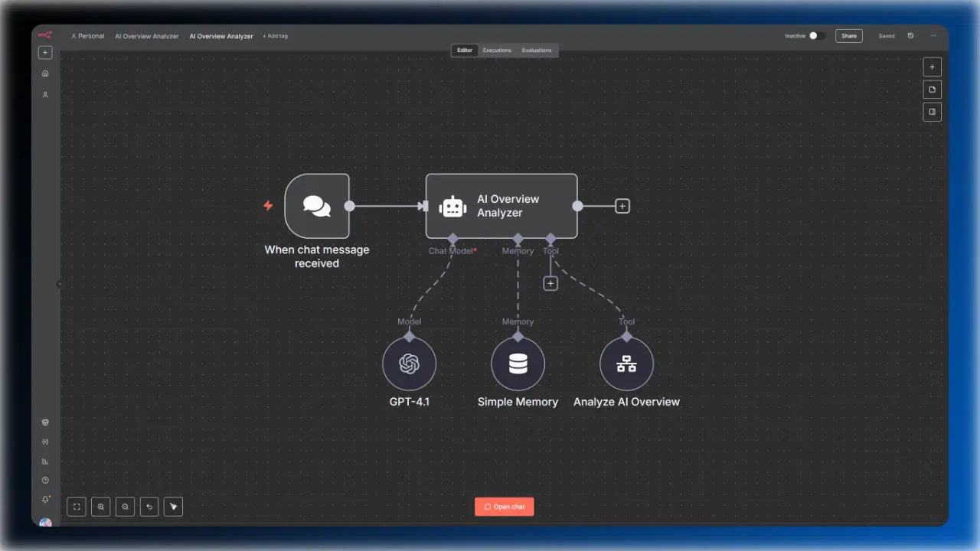Open the notifications bell

45,499
